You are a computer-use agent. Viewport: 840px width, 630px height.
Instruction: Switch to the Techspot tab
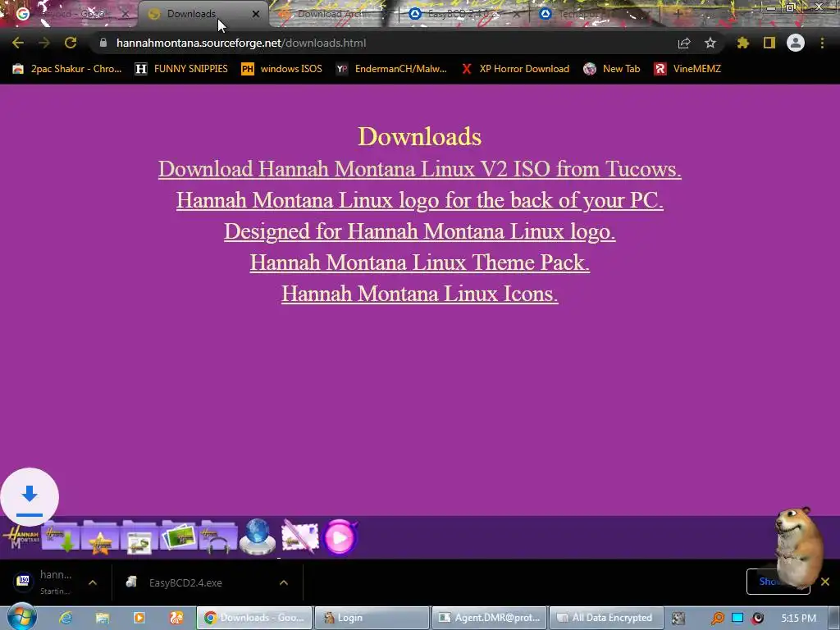click(x=592, y=14)
